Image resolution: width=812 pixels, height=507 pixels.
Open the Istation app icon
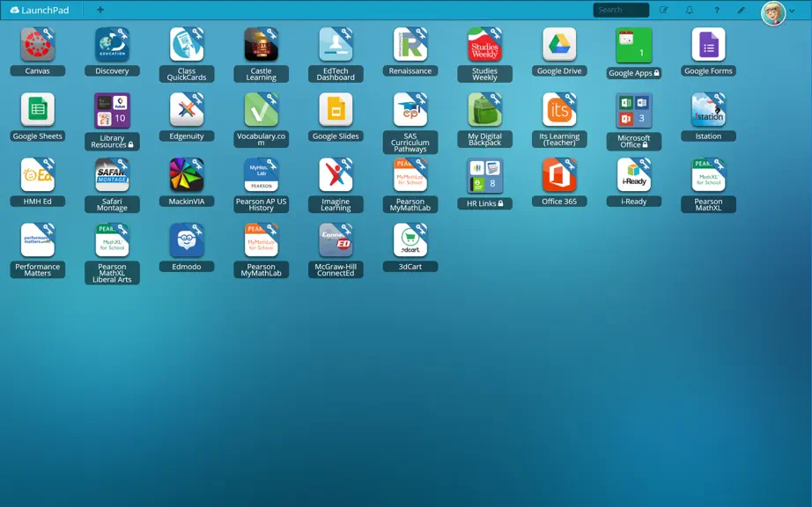click(708, 110)
